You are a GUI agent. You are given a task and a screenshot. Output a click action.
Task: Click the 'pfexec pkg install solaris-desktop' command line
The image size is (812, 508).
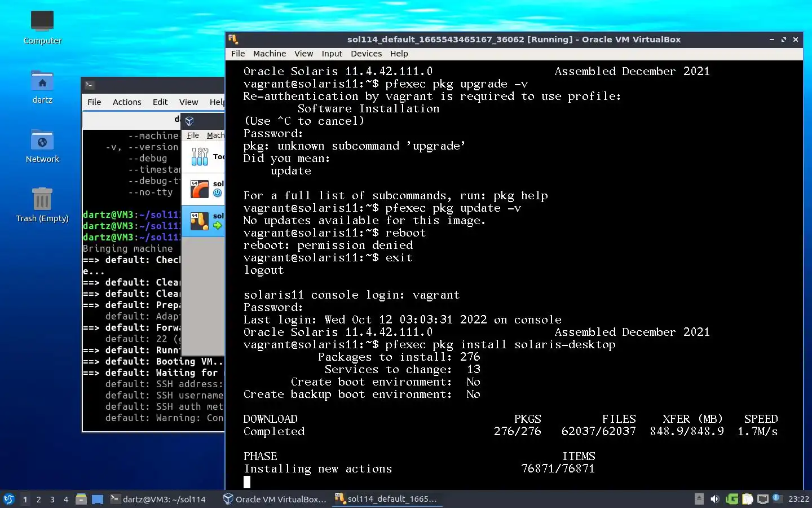point(500,344)
